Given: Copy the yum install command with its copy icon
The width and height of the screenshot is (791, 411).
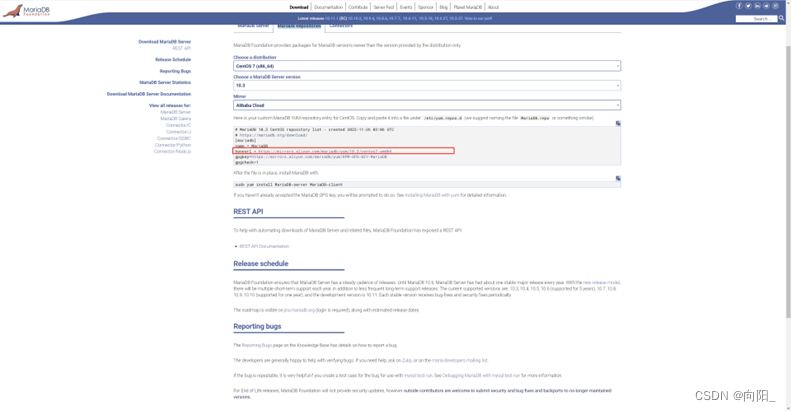Looking at the screenshot, I should pyautogui.click(x=618, y=179).
